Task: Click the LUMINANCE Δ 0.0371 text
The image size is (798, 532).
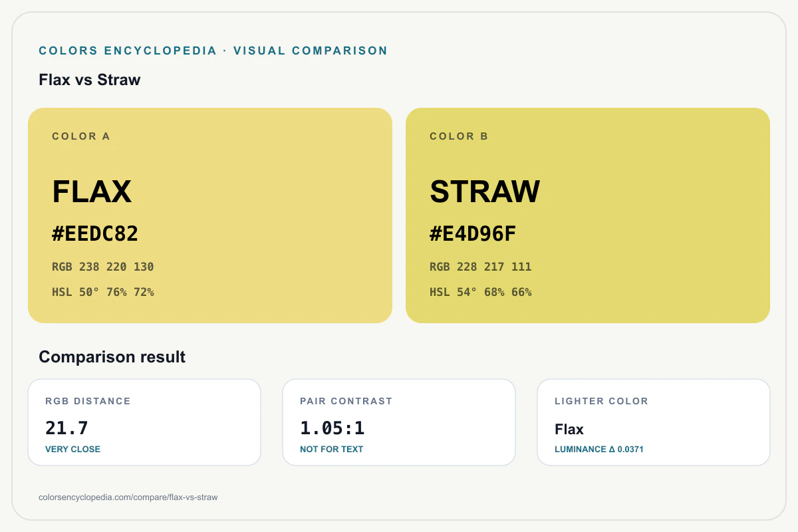Action: coord(599,449)
